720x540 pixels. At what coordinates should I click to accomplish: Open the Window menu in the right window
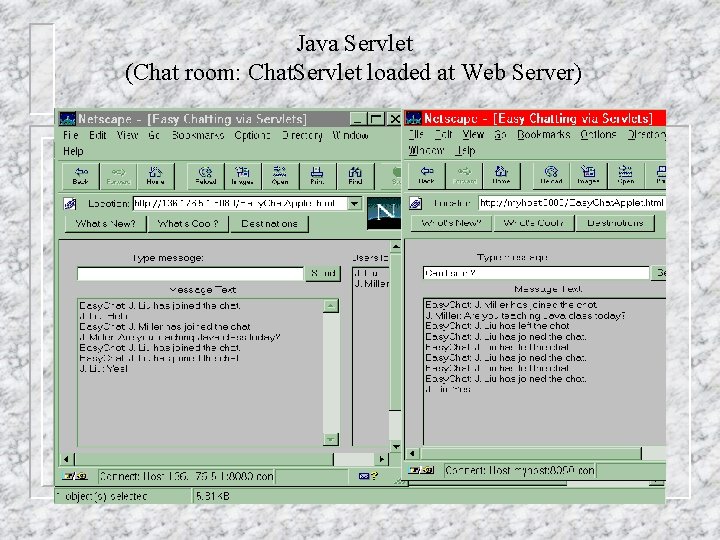[x=426, y=150]
